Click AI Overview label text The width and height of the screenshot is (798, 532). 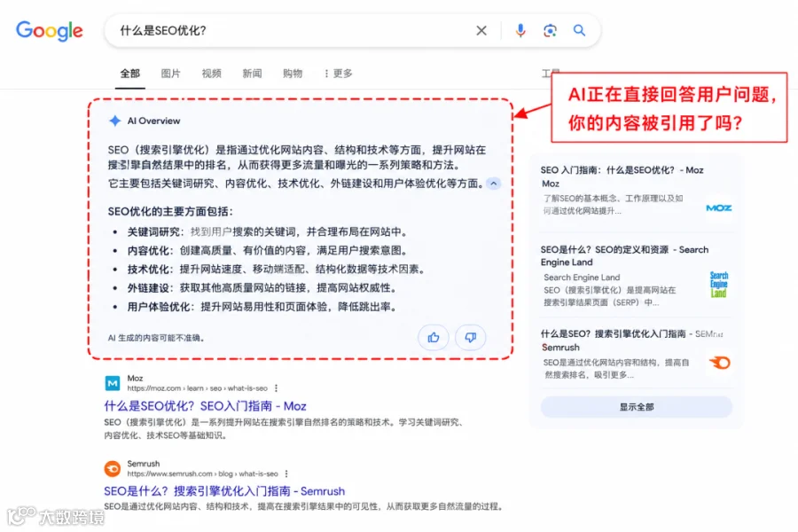coord(153,121)
